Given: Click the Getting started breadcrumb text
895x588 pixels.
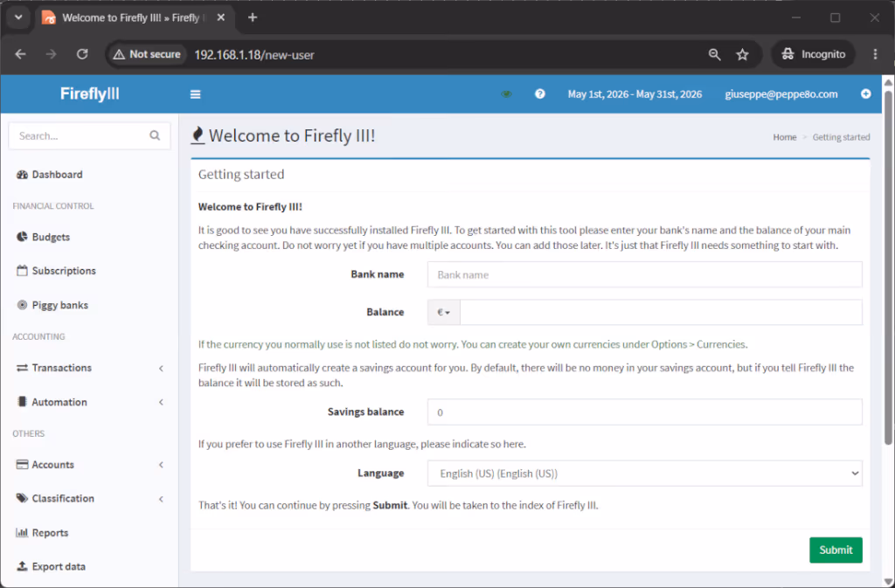Looking at the screenshot, I should click(x=841, y=137).
